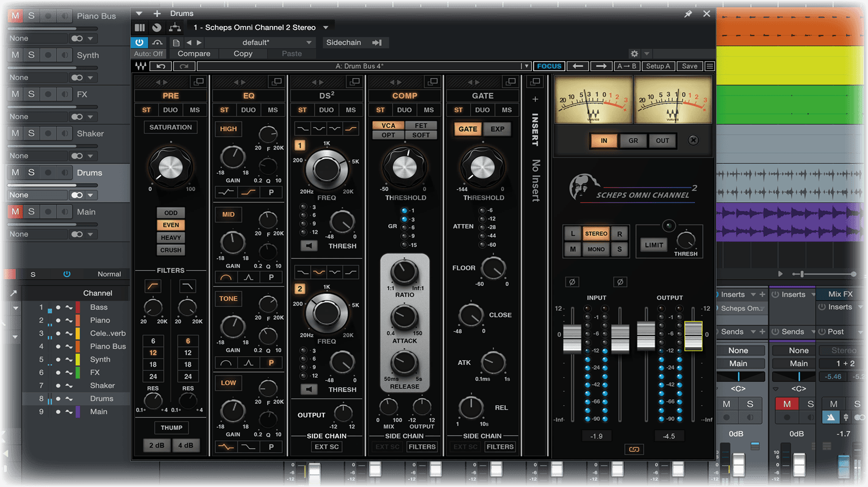Set EQ module to DUO mode
868x487 pixels.
(x=248, y=110)
